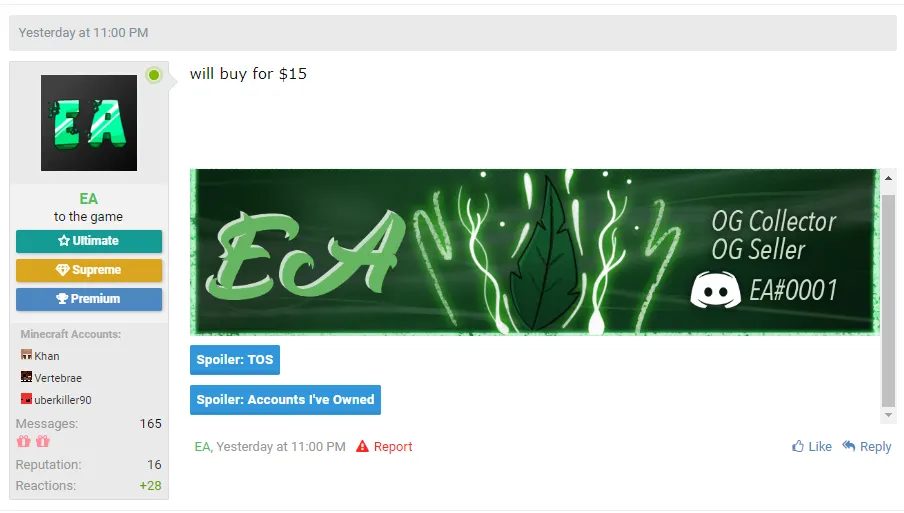Expand the Spoiler: Accounts I've Owned section
The width and height of the screenshot is (904, 513).
click(x=285, y=399)
